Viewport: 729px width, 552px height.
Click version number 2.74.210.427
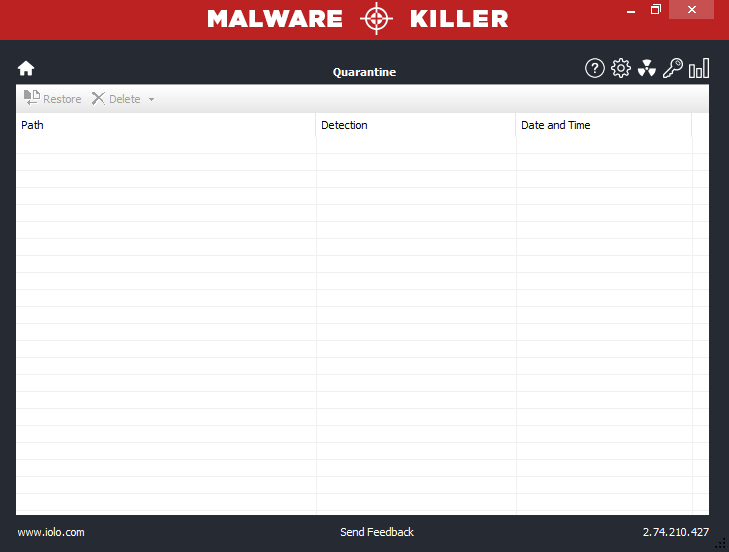pyautogui.click(x=676, y=532)
